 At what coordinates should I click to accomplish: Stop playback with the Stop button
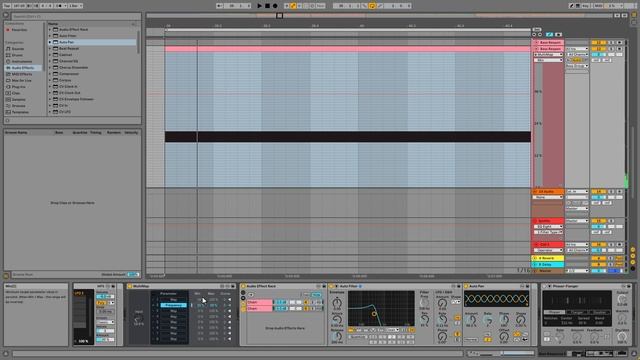click(x=267, y=6)
